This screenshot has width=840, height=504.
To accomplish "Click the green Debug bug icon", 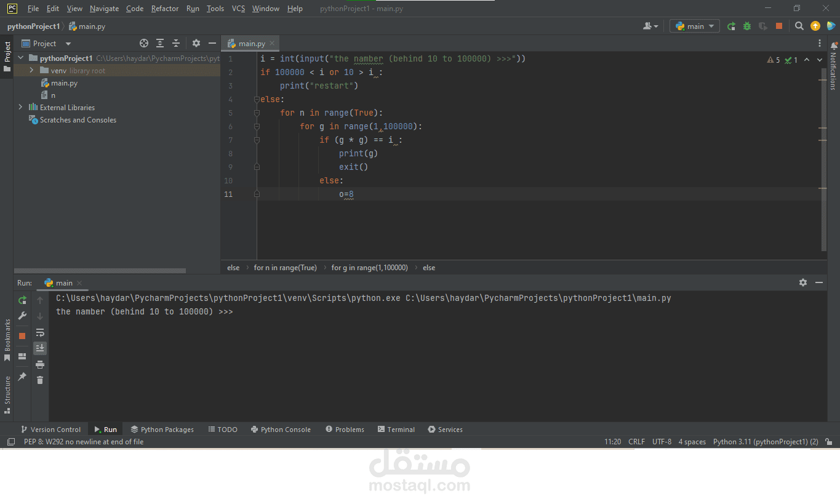I will (x=747, y=26).
